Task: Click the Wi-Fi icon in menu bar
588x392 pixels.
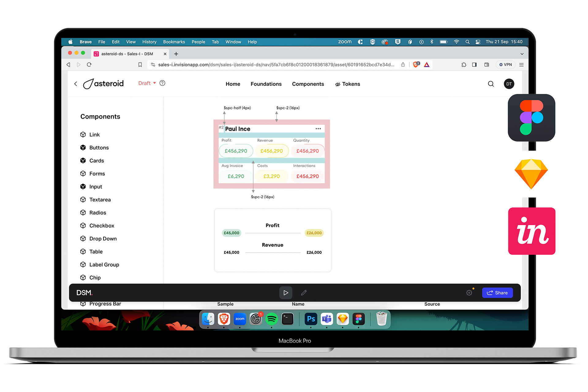Action: coord(456,42)
